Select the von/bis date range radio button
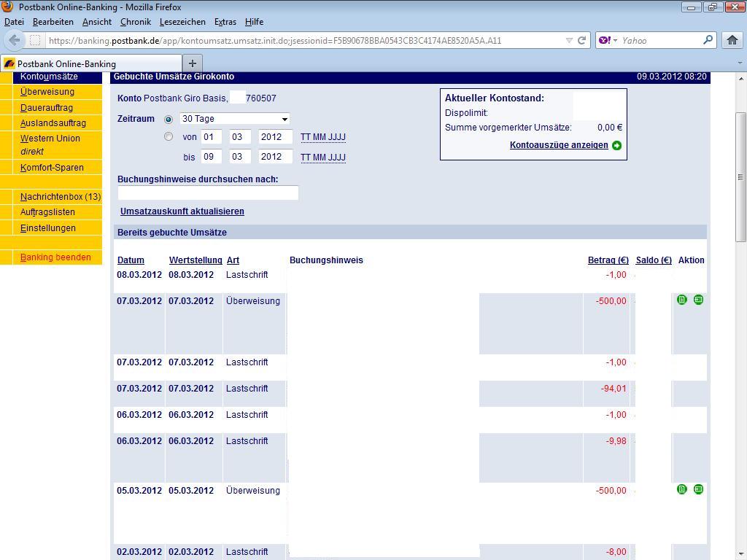Viewport: 747px width, 560px height. tap(169, 136)
